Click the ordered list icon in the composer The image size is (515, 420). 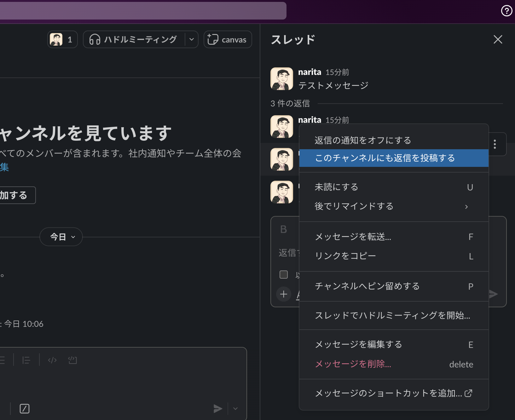pos(26,360)
